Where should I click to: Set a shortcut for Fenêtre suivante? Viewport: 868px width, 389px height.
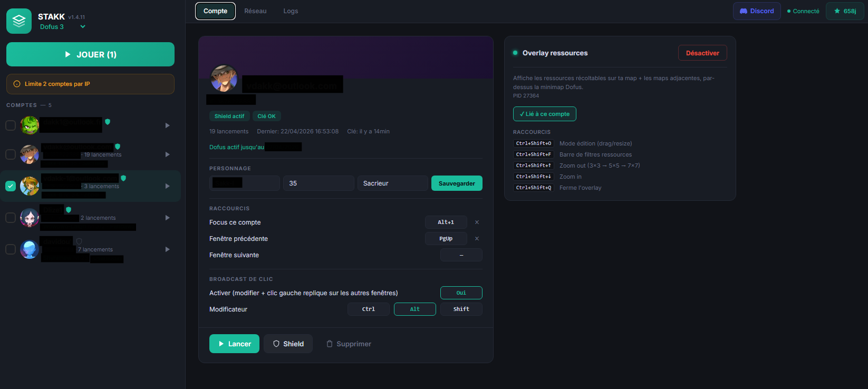pos(461,255)
